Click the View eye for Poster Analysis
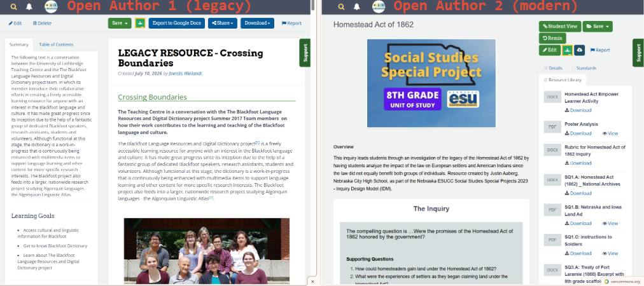The height and width of the screenshot is (286, 644). [x=610, y=133]
